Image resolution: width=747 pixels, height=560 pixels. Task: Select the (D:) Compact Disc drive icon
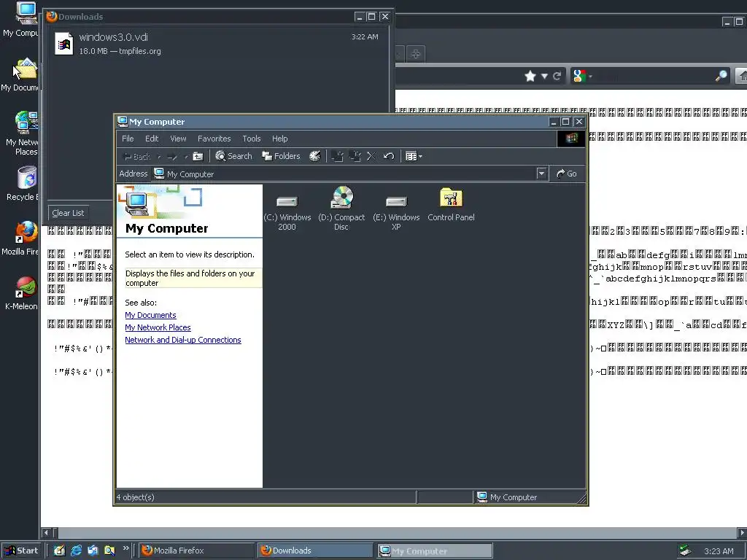pos(341,209)
